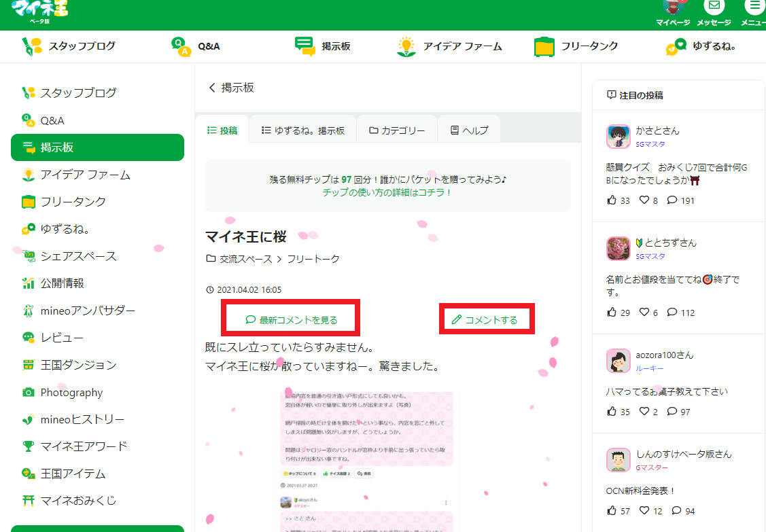Click comment icon with 191 count

(672, 200)
